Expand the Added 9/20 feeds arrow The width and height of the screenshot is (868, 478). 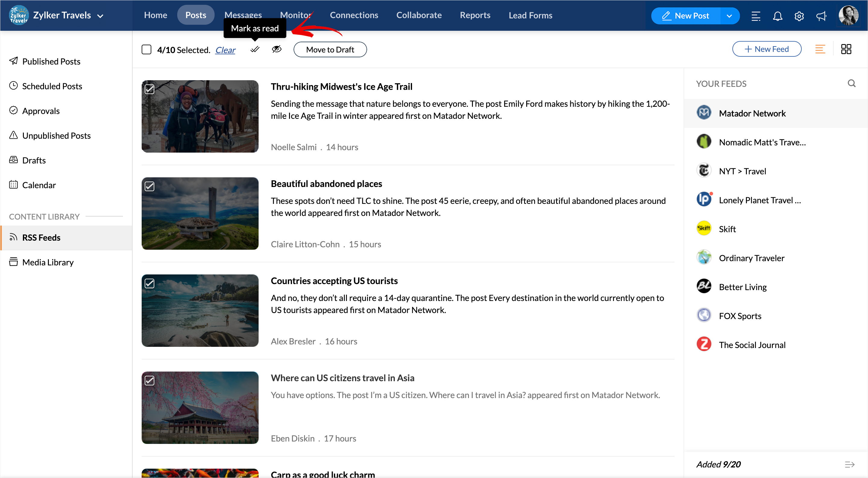pyautogui.click(x=849, y=464)
